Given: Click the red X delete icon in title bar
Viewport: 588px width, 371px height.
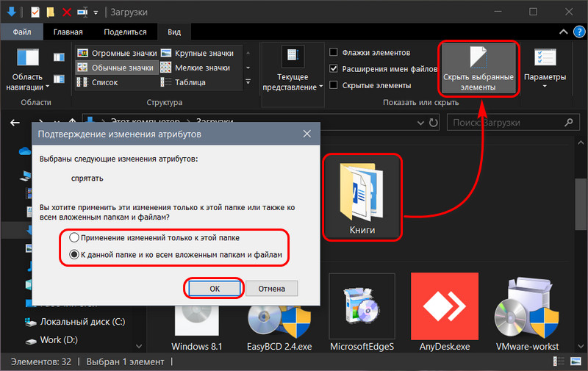Looking at the screenshot, I should click(x=67, y=12).
